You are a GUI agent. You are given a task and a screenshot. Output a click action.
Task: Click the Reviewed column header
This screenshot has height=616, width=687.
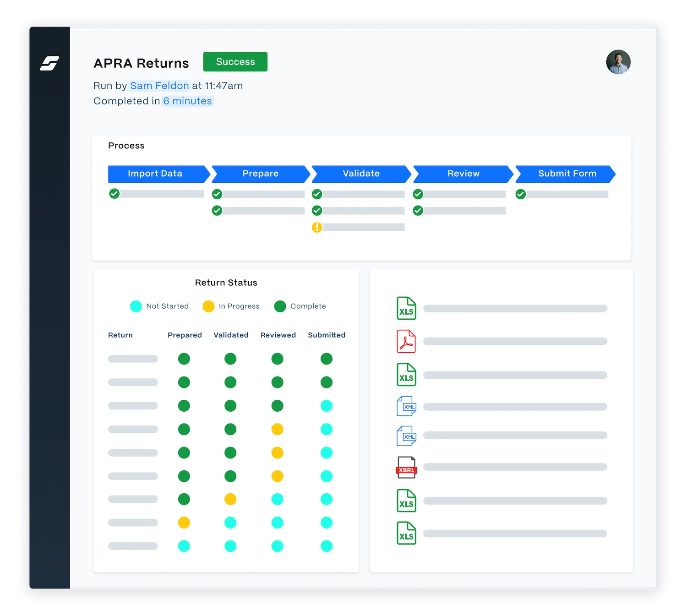pyautogui.click(x=278, y=335)
